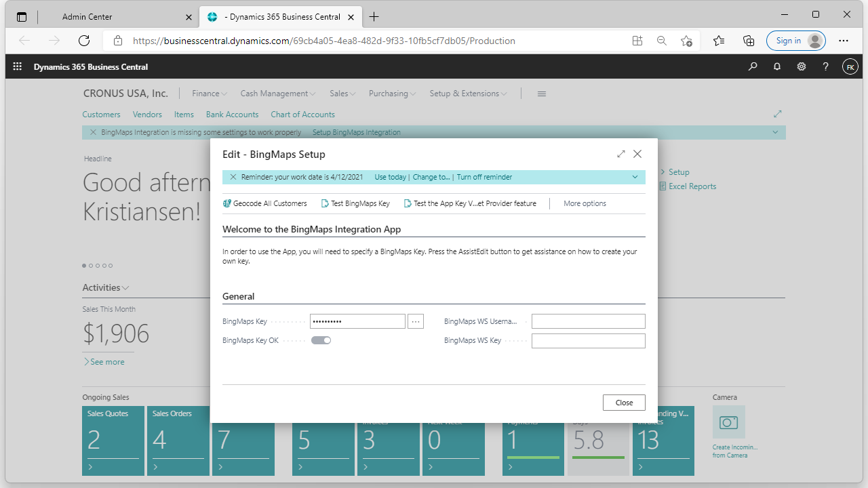
Task: Expand the Activities section dropdown
Action: pyautogui.click(x=106, y=287)
